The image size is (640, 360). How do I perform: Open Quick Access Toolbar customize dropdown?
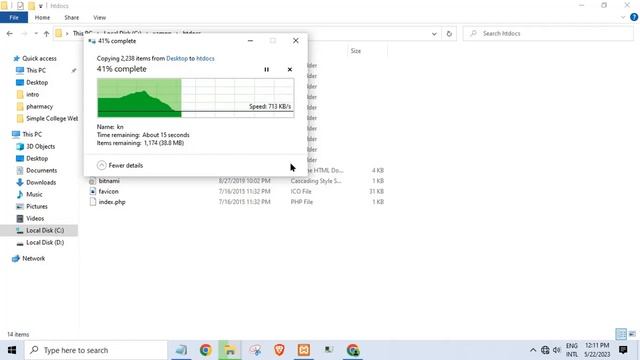pos(40,6)
